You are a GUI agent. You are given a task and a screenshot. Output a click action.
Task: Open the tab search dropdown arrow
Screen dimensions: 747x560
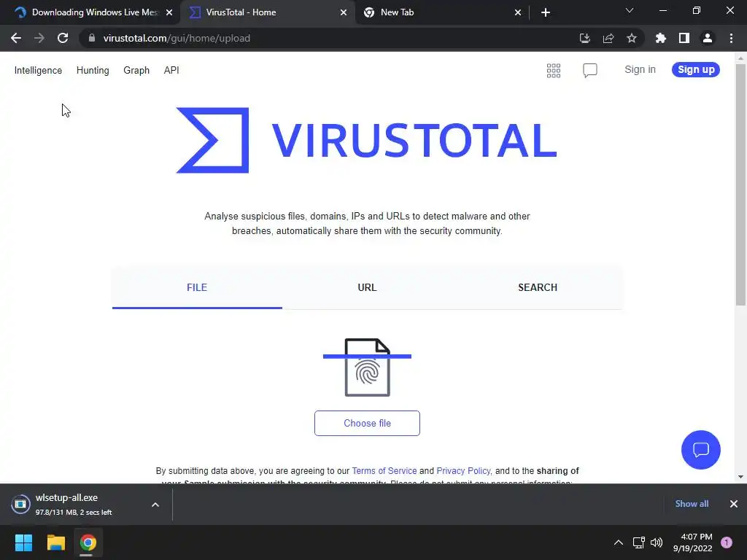pyautogui.click(x=630, y=10)
